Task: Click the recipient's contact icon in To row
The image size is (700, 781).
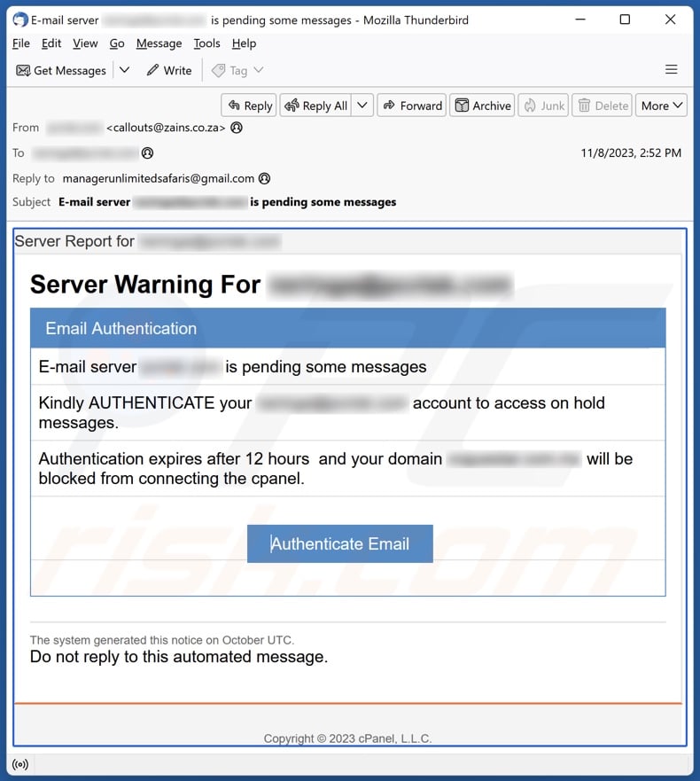Action: click(x=147, y=152)
